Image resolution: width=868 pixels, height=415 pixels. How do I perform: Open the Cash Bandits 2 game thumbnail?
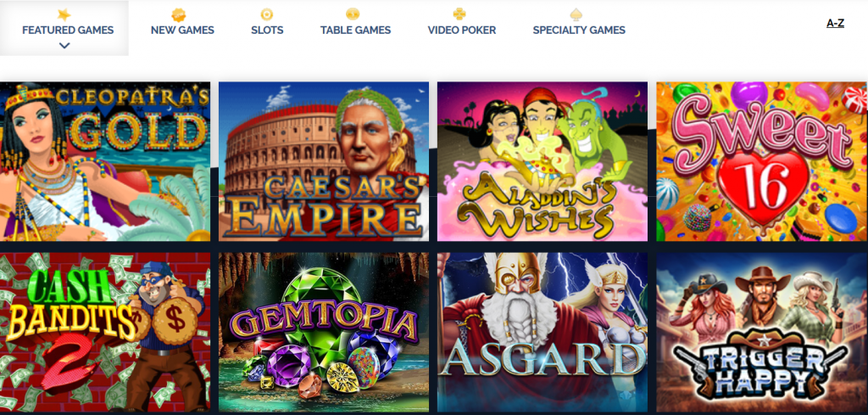pos(105,333)
